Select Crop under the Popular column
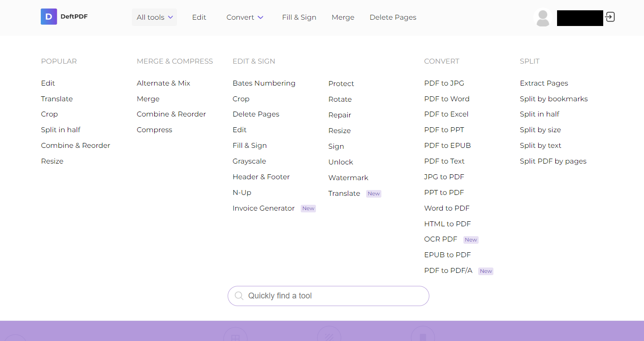The width and height of the screenshot is (644, 341). [49, 114]
